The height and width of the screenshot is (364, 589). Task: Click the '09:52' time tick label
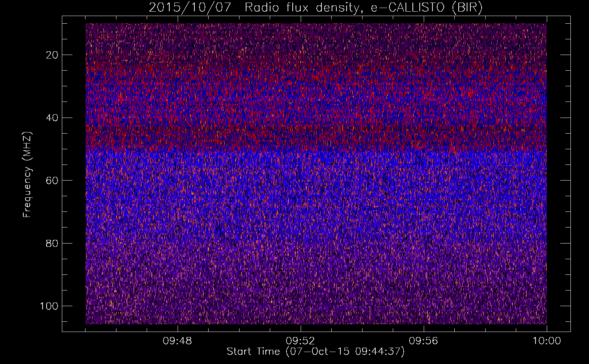click(x=300, y=341)
